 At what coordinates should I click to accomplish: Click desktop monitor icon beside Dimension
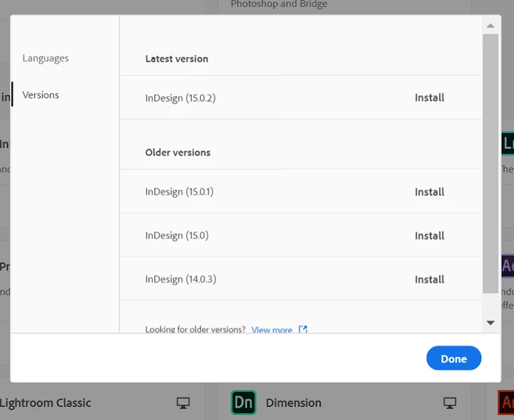pos(450,403)
